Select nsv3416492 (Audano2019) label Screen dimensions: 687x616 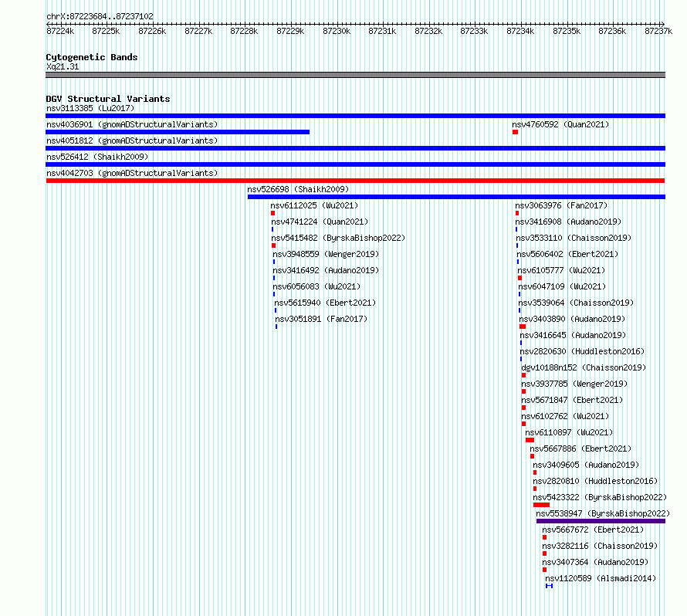click(x=326, y=270)
